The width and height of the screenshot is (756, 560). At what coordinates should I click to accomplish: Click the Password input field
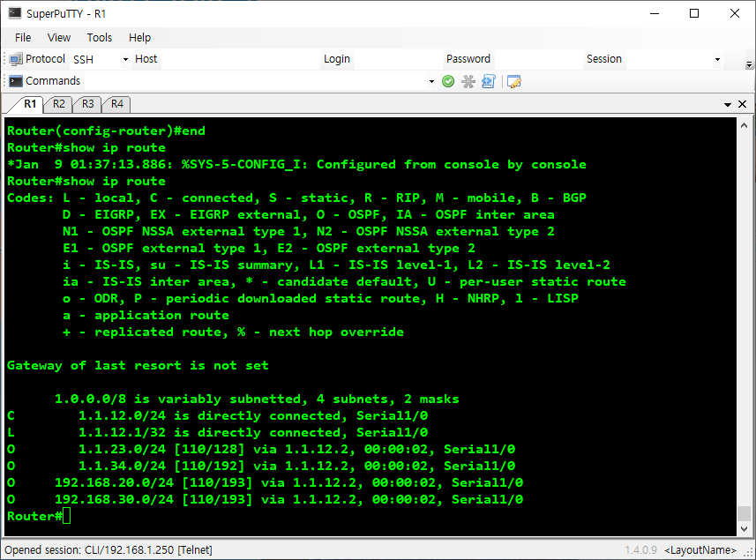(x=537, y=59)
